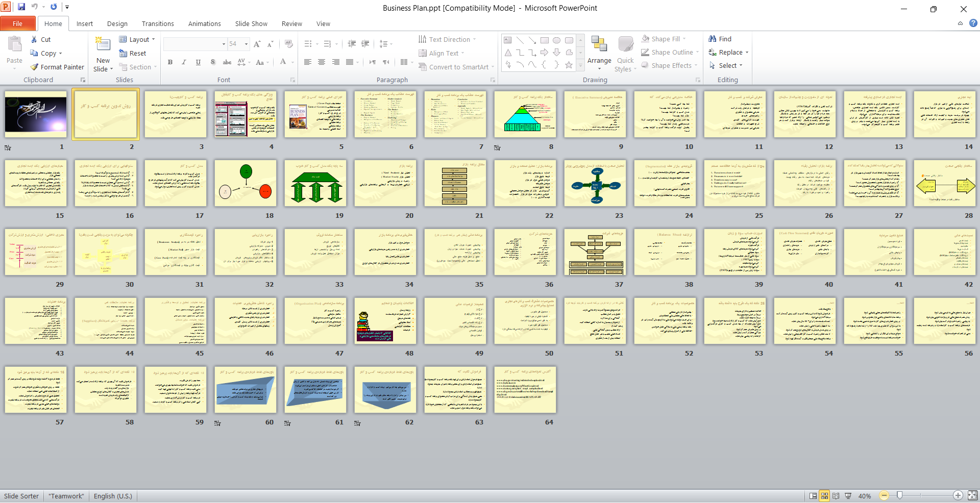The image size is (980, 503).
Task: Open the Font Size dropdown
Action: 246,44
